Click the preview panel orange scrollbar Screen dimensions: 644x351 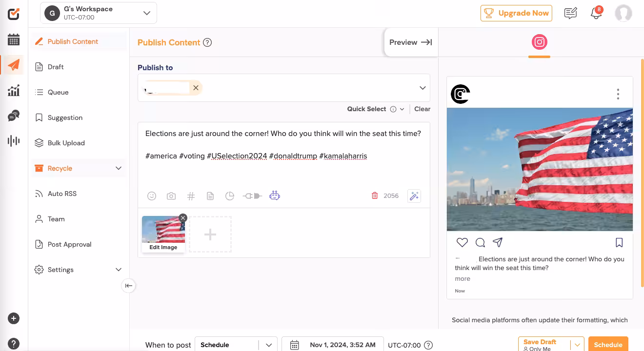(642, 173)
